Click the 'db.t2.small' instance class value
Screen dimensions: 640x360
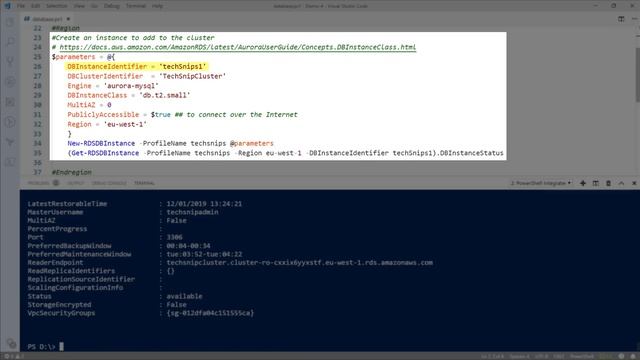164,96
